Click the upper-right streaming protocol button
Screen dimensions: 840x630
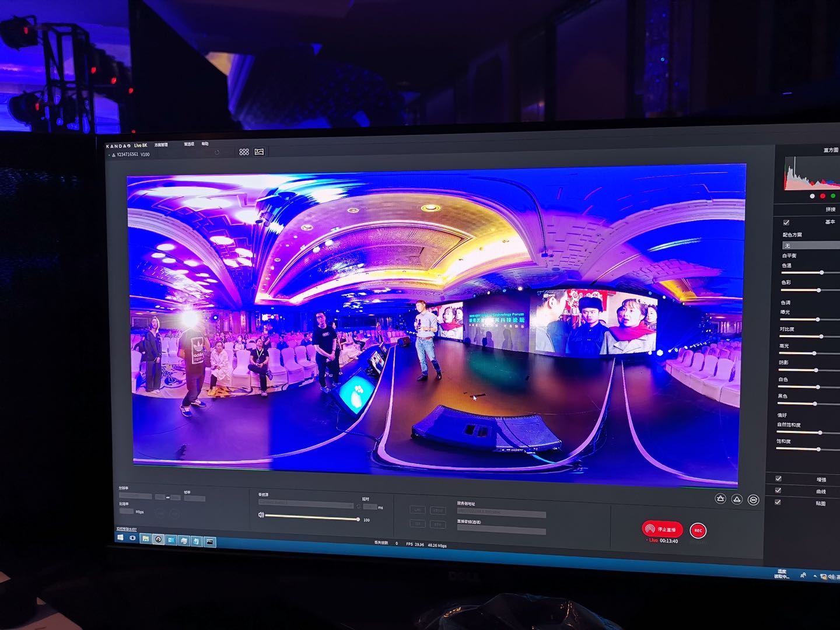(438, 510)
